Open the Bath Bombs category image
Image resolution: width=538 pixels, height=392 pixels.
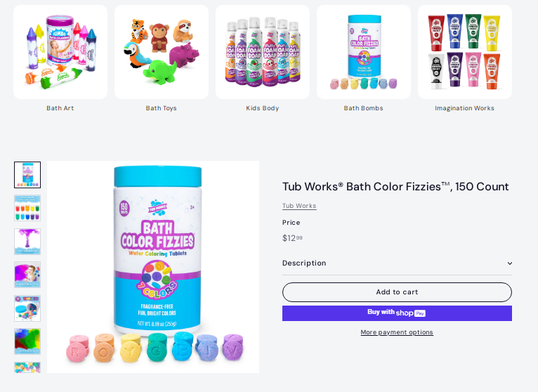coord(364,52)
